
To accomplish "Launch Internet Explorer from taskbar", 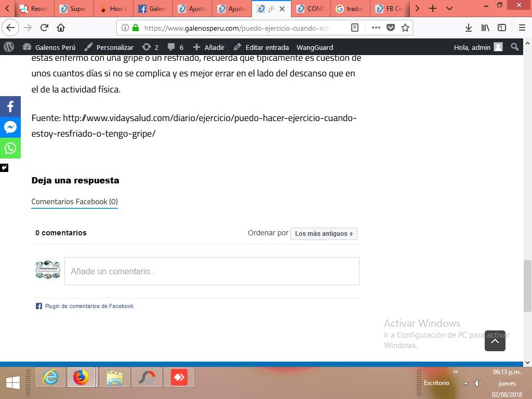I will click(50, 377).
